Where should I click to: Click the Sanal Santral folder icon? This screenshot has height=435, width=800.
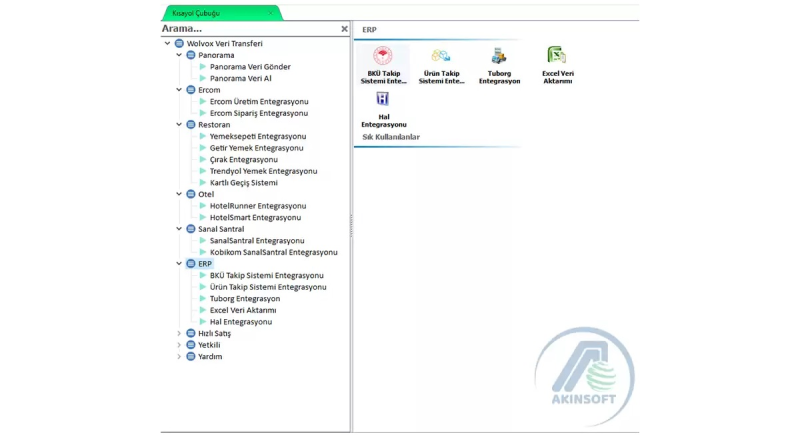click(191, 229)
